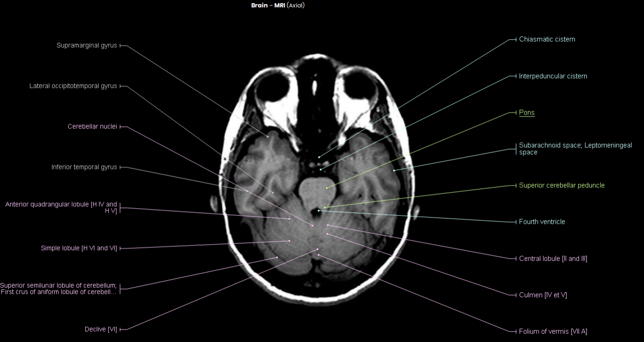The width and height of the screenshot is (644, 342).
Task: Select the underlined Pons label
Action: pos(527,113)
